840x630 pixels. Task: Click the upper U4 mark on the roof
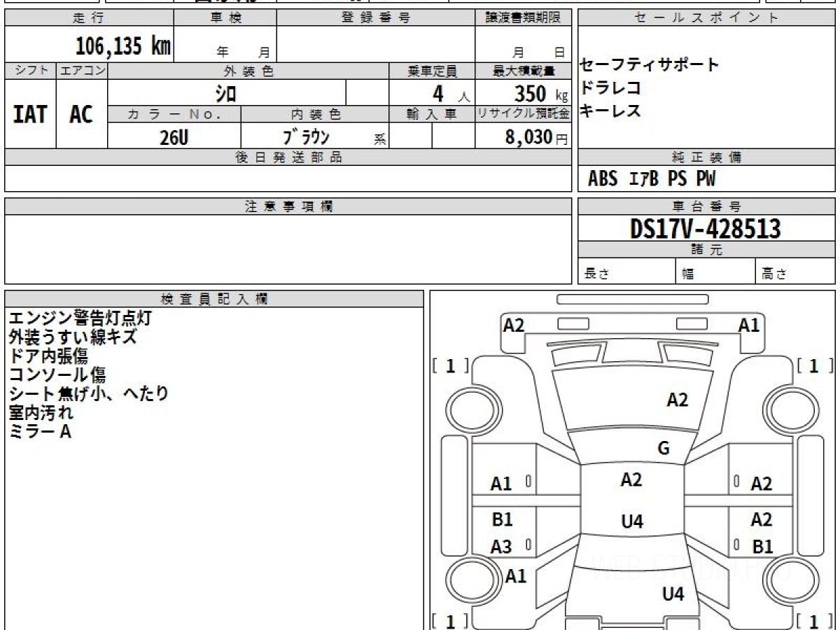(632, 521)
